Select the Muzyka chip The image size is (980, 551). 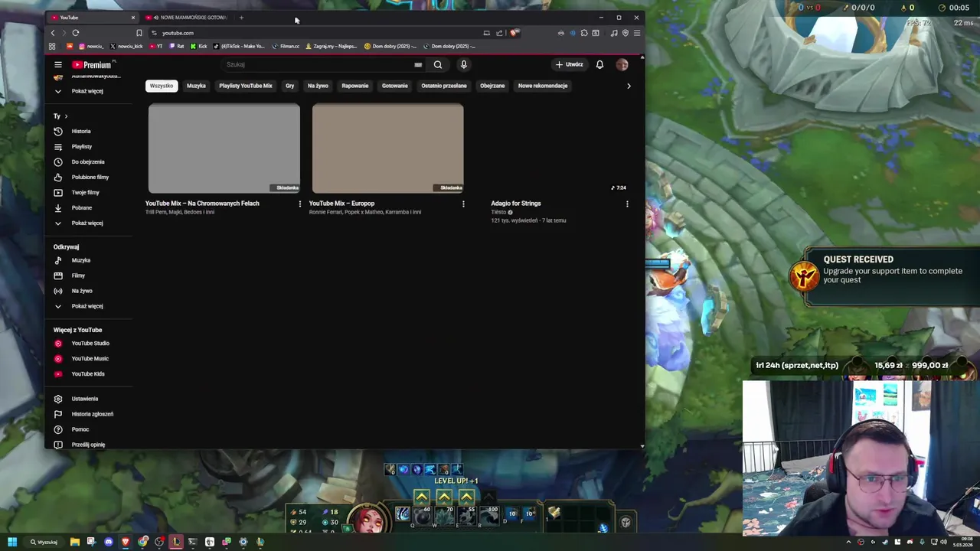(x=196, y=86)
